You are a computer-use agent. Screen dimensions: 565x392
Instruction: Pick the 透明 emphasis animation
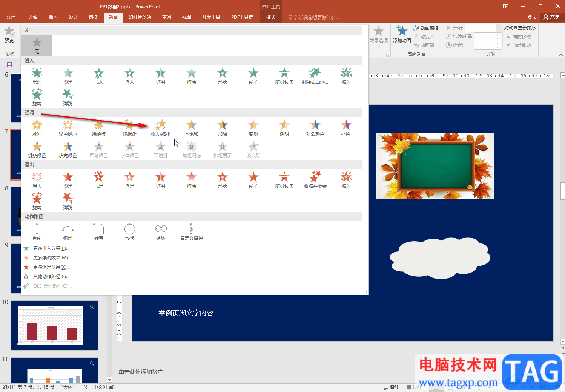click(x=284, y=128)
